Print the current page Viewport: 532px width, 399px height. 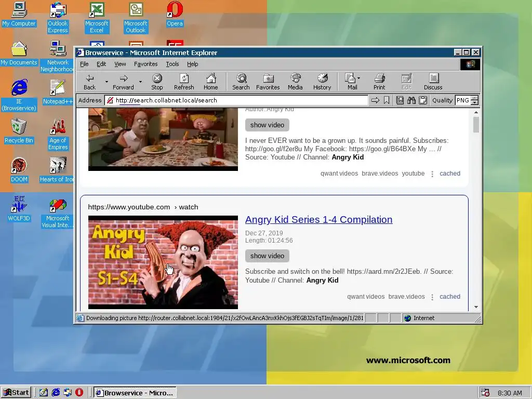point(379,82)
